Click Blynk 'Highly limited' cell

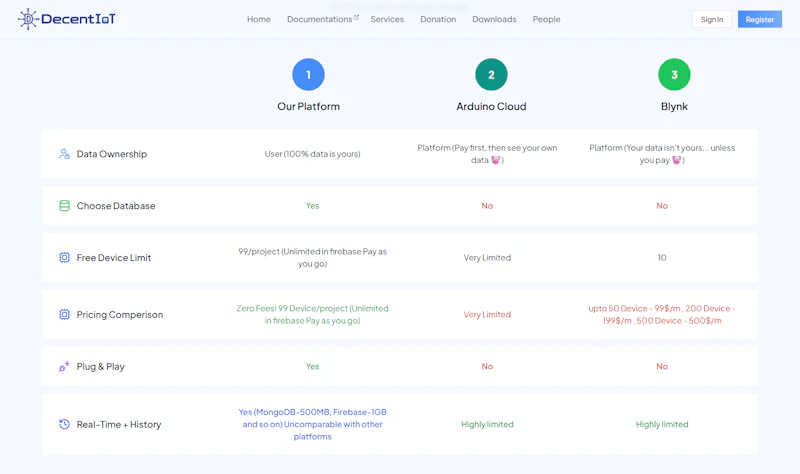[x=662, y=425]
